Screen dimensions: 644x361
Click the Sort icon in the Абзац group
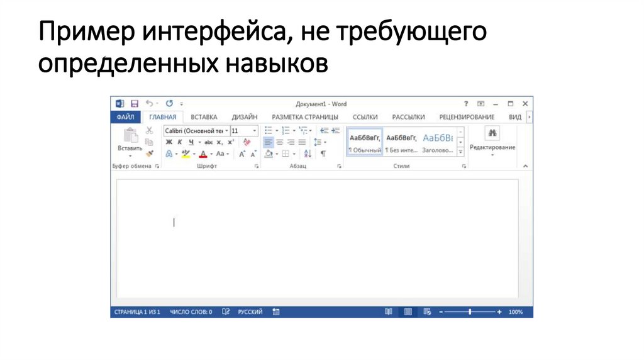tap(308, 153)
